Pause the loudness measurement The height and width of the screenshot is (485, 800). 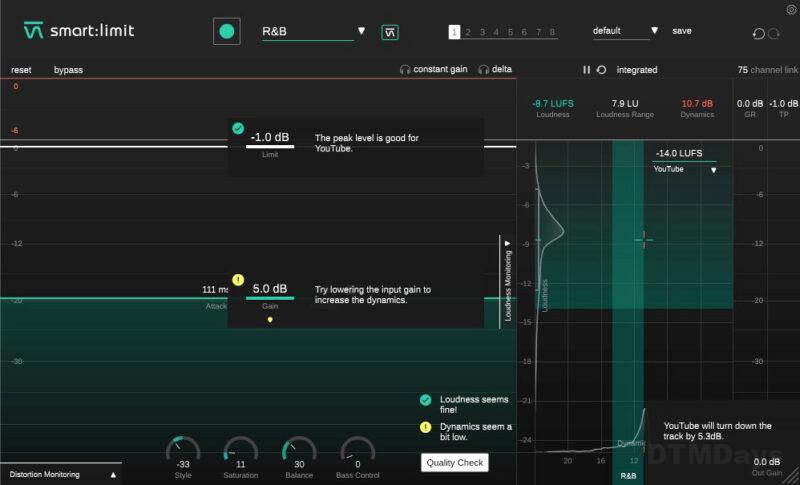click(587, 70)
